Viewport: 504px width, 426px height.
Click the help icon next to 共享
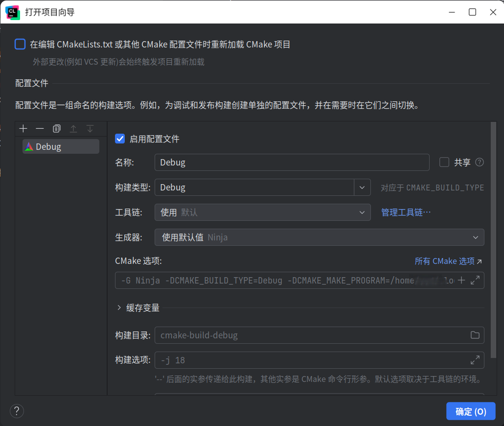(480, 163)
